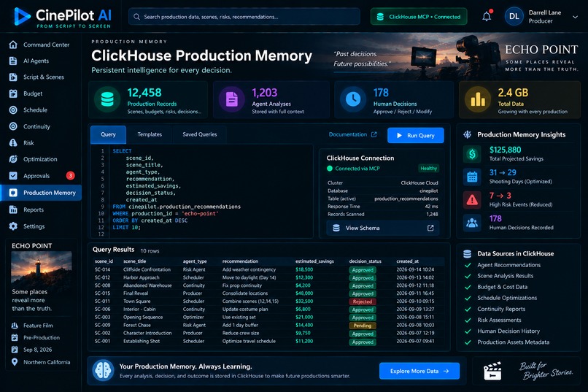The height and width of the screenshot is (392, 588).
Task: Click the Sep 8, 2026 date entry
Action: pos(37,350)
